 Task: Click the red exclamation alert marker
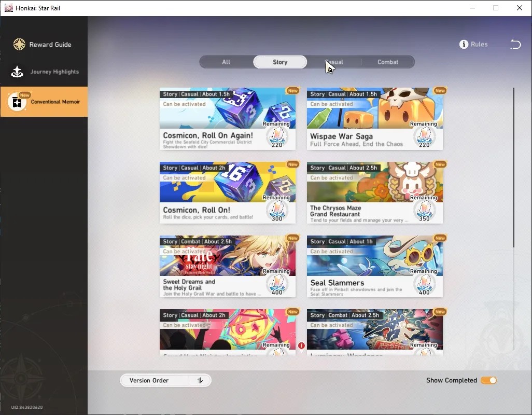[x=301, y=346]
